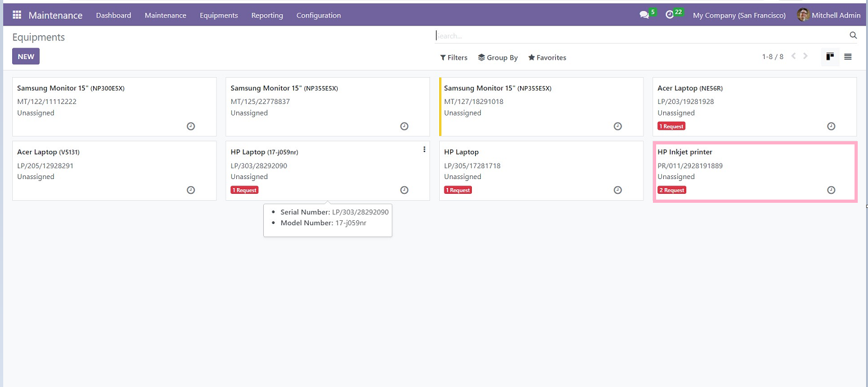Screen dimensions: 868x387
Task: Click Serial Number line in tooltip
Action: 334,212
